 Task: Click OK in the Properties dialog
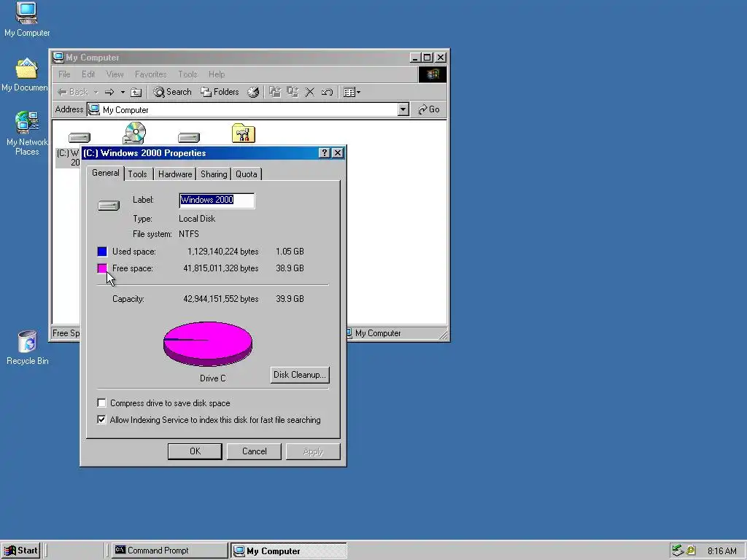tap(195, 451)
